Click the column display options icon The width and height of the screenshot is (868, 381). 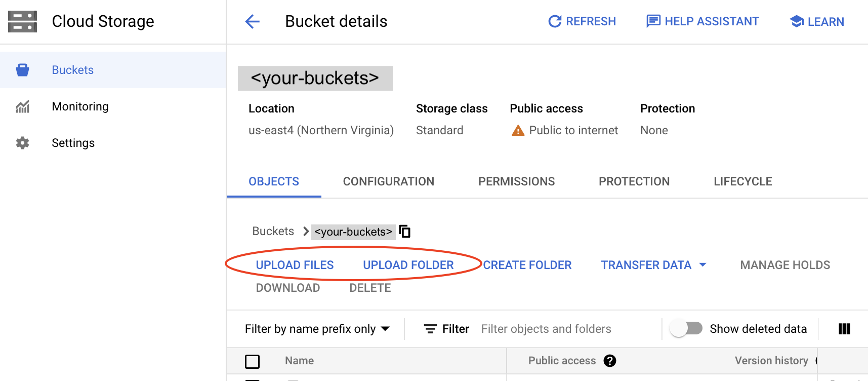[844, 329]
